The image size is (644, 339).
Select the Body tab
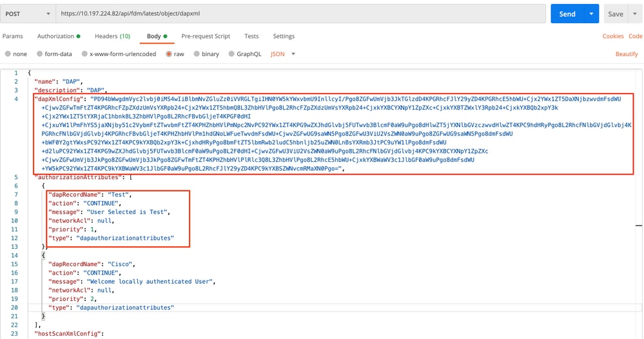(157, 36)
